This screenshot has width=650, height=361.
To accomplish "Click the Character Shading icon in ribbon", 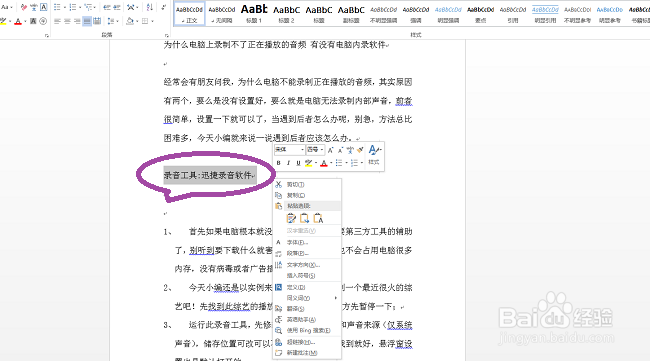I will [x=33, y=21].
